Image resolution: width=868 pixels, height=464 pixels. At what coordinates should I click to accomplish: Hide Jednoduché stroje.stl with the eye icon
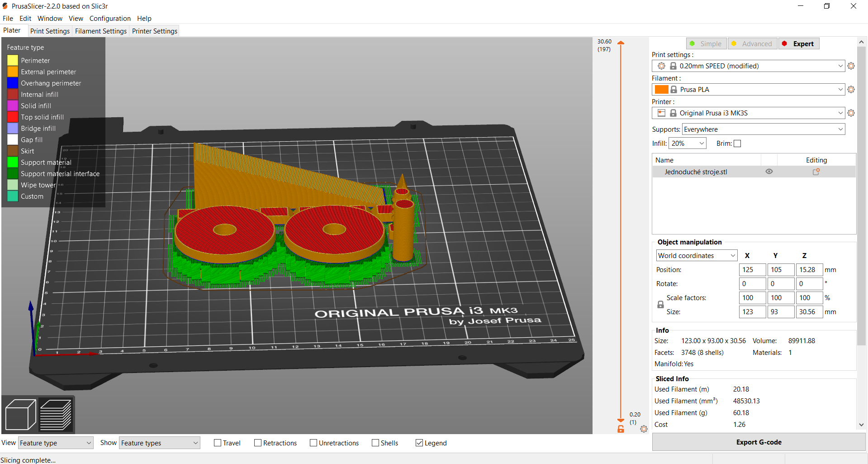[x=769, y=172]
